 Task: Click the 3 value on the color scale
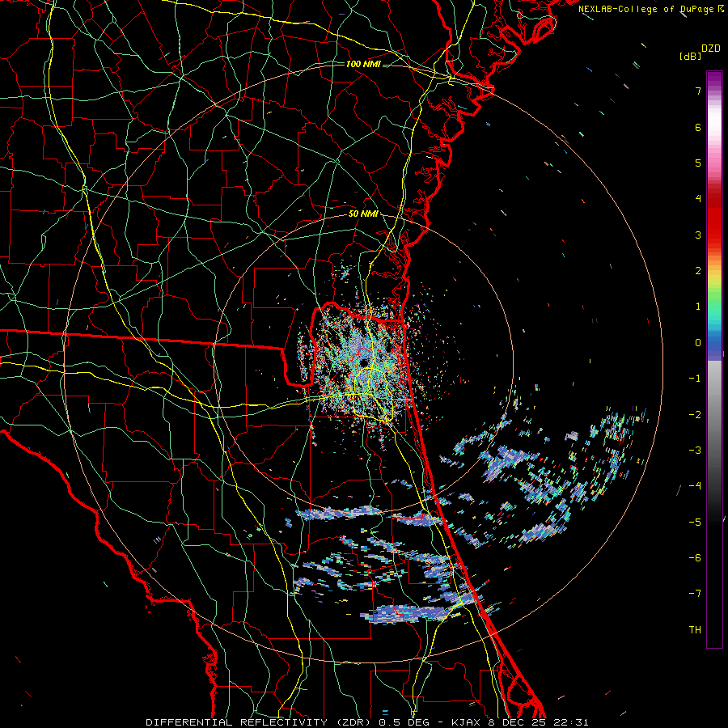(698, 235)
